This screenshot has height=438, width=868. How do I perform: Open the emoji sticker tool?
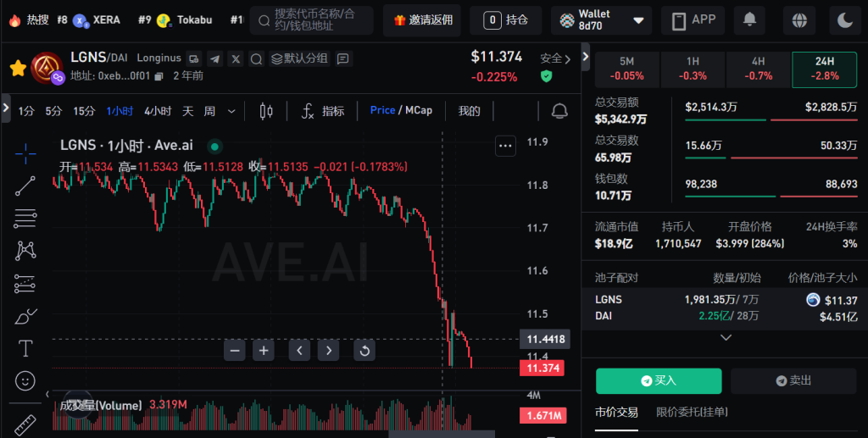[25, 381]
